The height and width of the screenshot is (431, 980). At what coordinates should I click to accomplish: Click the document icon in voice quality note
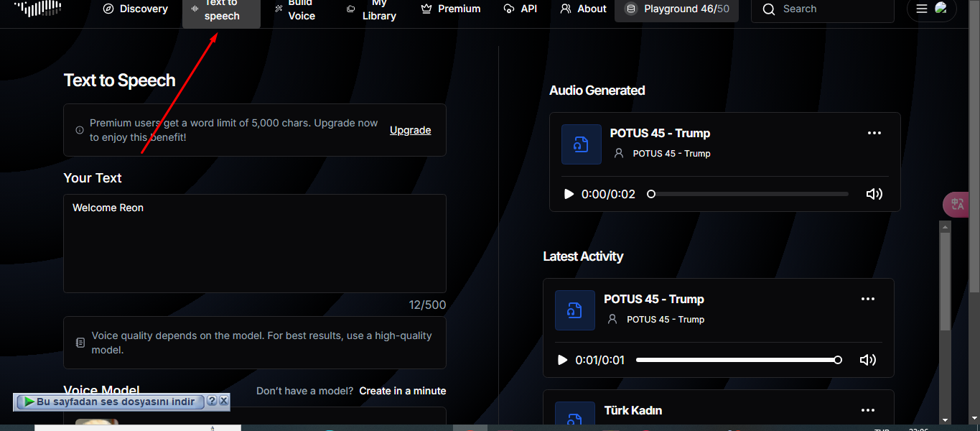[80, 343]
